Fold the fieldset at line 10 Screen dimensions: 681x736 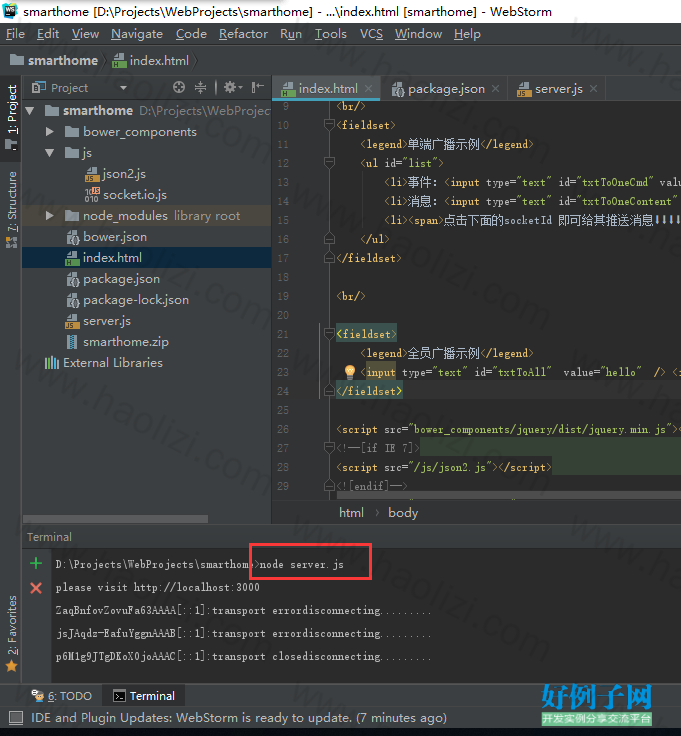point(329,125)
